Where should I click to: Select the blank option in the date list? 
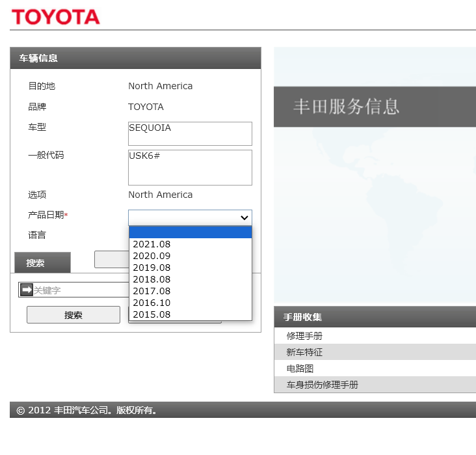click(x=190, y=232)
